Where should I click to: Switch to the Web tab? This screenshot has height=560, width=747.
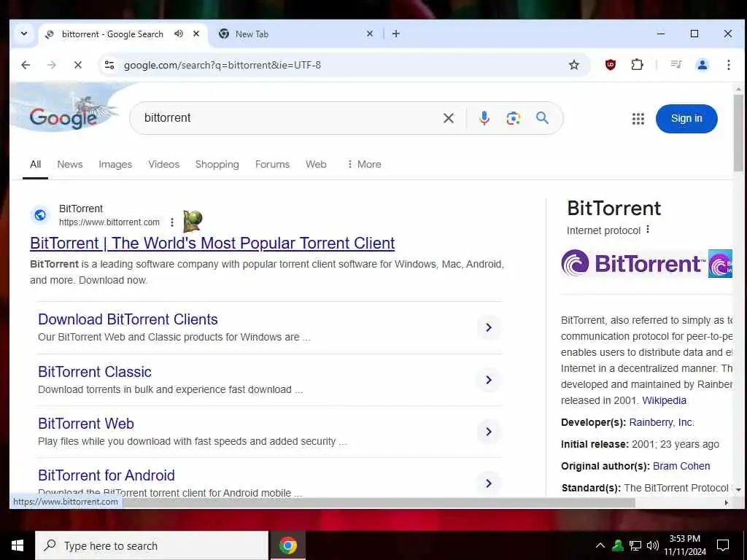click(x=316, y=164)
